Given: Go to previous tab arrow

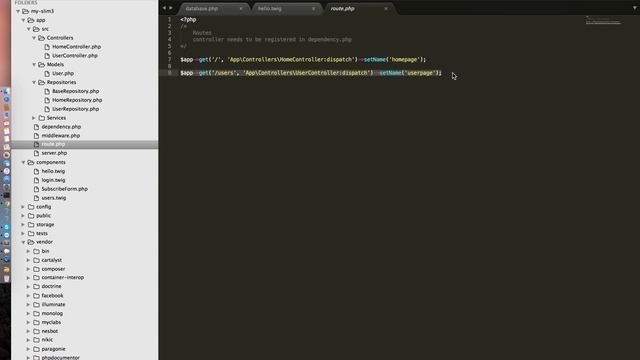Looking at the screenshot, I should (164, 8).
